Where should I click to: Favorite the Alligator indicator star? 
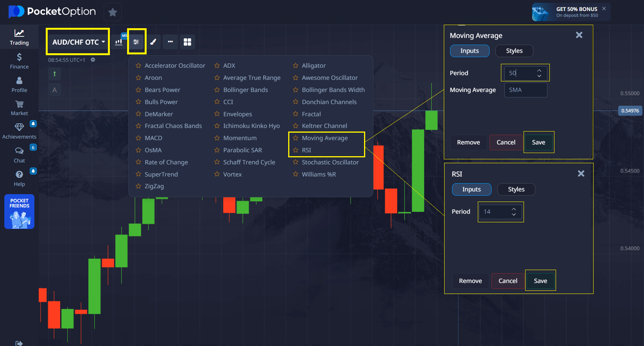(296, 66)
